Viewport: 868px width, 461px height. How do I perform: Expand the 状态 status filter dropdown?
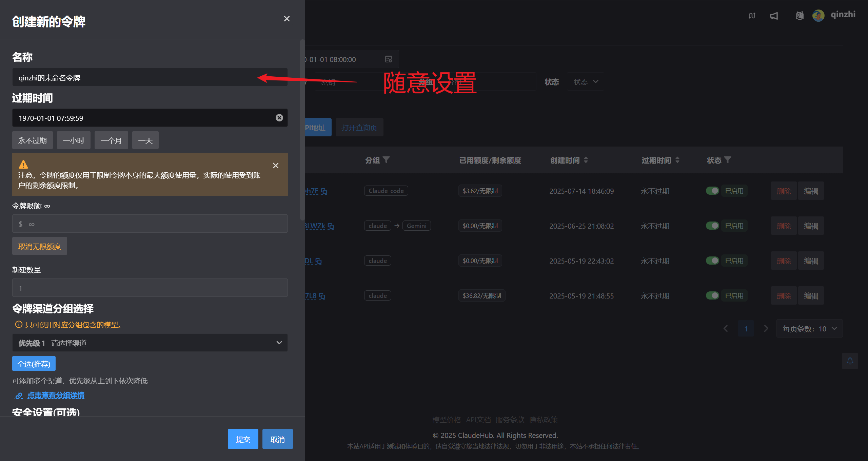(585, 81)
